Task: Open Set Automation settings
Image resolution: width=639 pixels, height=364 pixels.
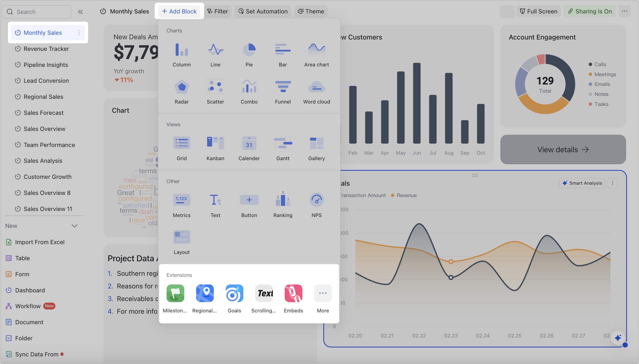Action: [x=263, y=11]
